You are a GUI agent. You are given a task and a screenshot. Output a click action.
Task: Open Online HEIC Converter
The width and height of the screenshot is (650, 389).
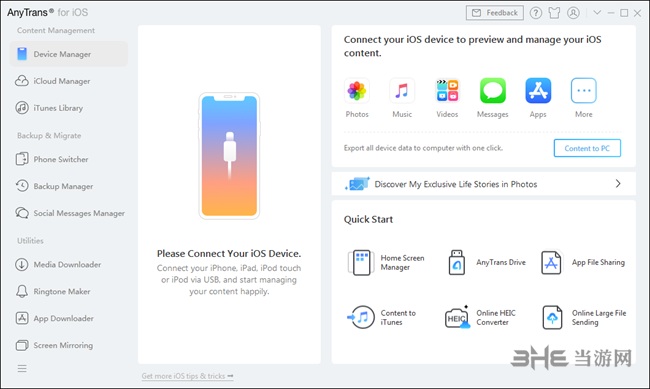[480, 318]
